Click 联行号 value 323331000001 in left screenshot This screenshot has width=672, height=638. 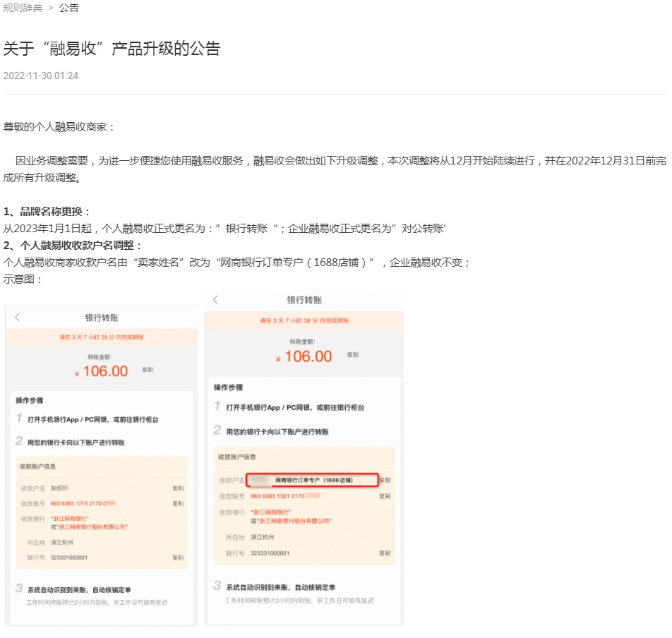click(69, 558)
